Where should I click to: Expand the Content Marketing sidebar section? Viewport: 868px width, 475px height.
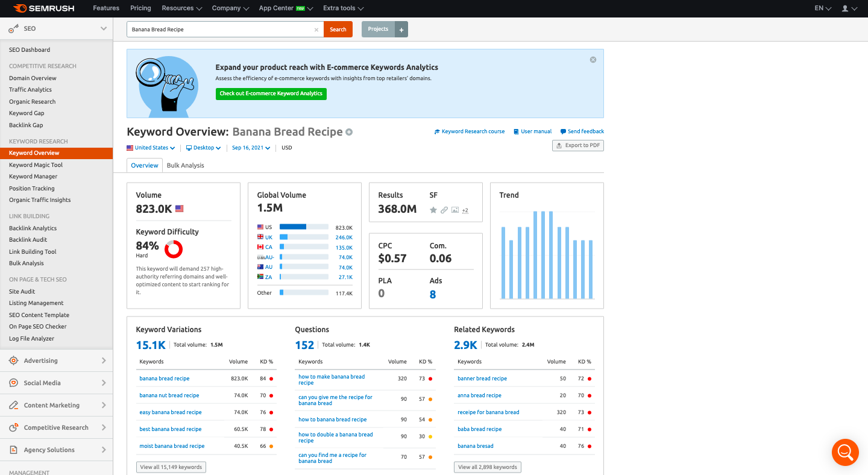click(x=104, y=405)
